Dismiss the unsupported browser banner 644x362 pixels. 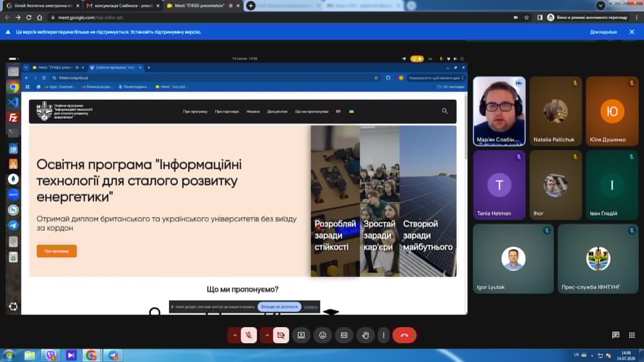(632, 32)
